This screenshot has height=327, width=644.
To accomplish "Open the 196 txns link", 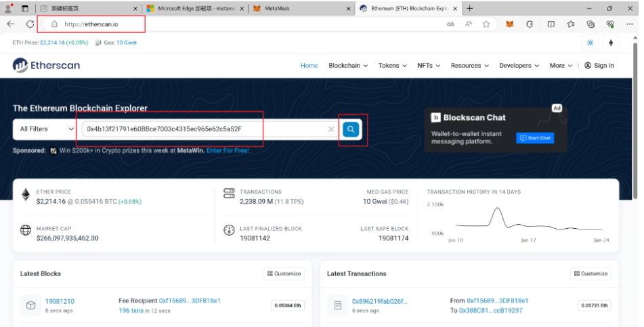I will point(131,311).
